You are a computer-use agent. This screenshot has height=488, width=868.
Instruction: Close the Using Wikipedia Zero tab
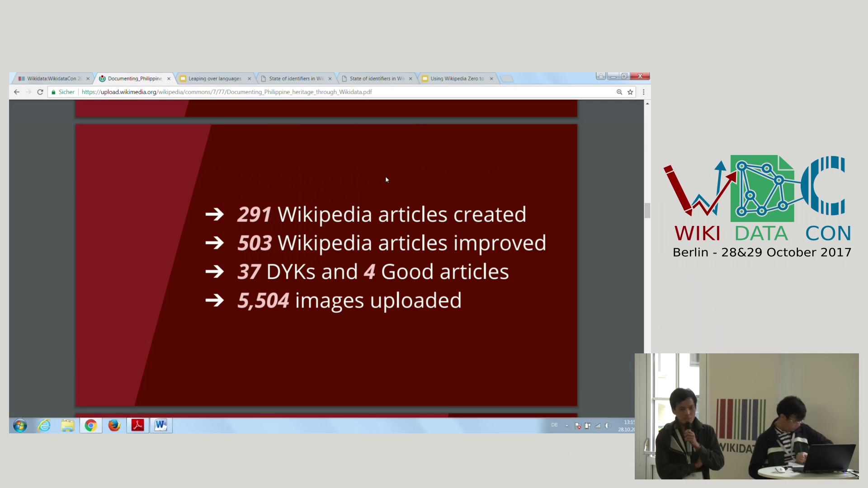[491, 79]
